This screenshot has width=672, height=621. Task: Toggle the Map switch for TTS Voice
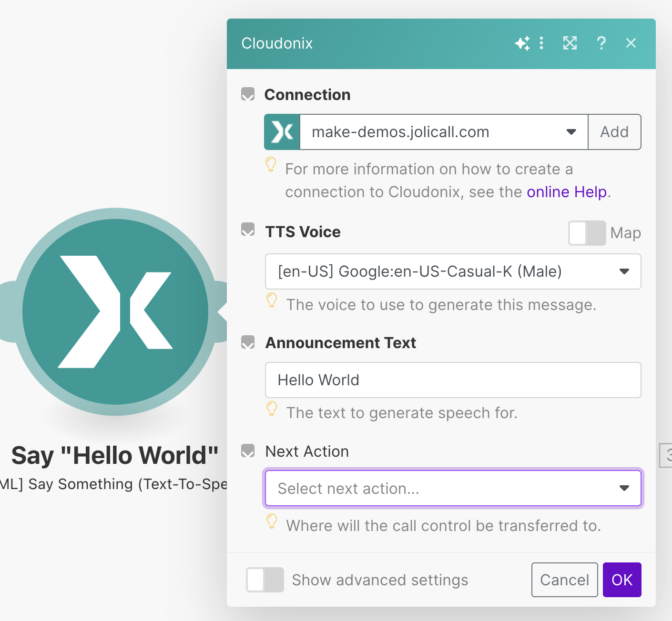[x=587, y=233]
